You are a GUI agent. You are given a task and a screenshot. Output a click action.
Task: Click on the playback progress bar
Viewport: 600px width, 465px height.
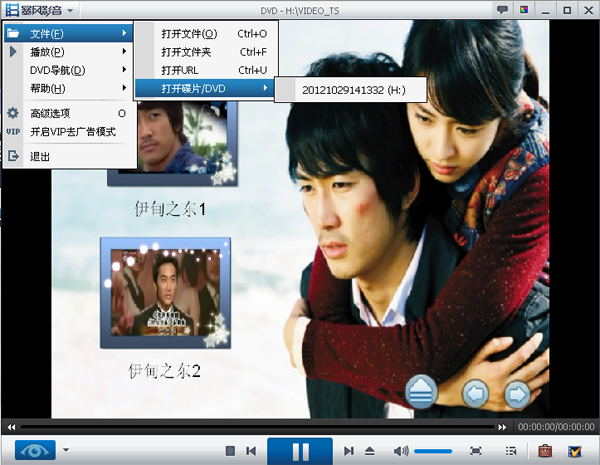pyautogui.click(x=257, y=427)
